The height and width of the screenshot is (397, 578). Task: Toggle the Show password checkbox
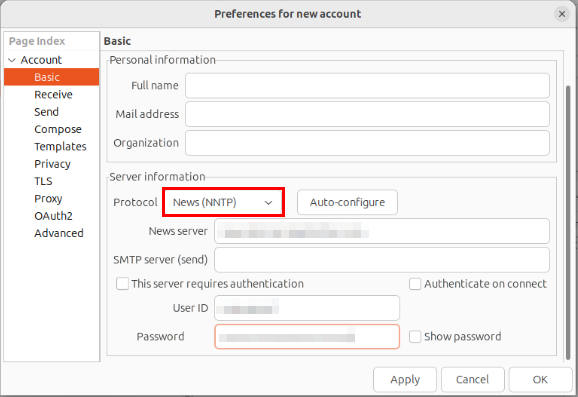click(x=415, y=337)
